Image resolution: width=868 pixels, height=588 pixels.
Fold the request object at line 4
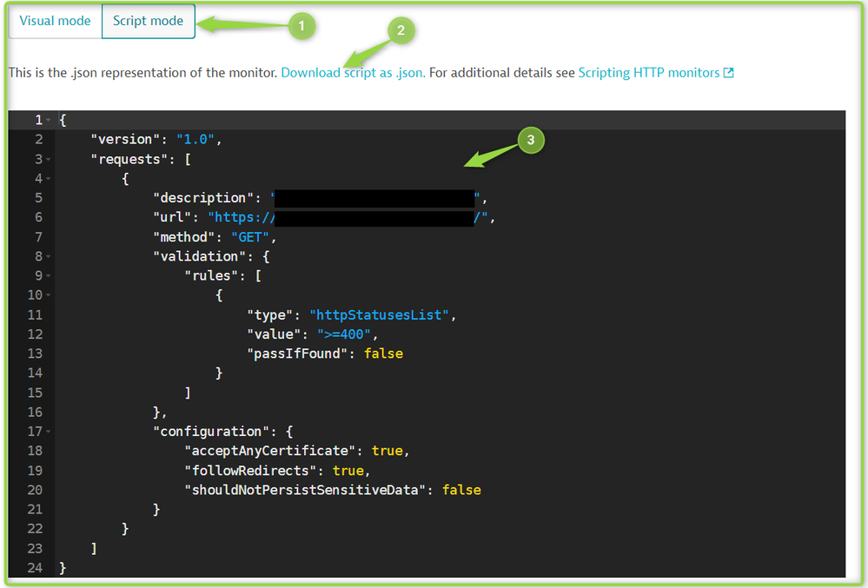(49, 179)
